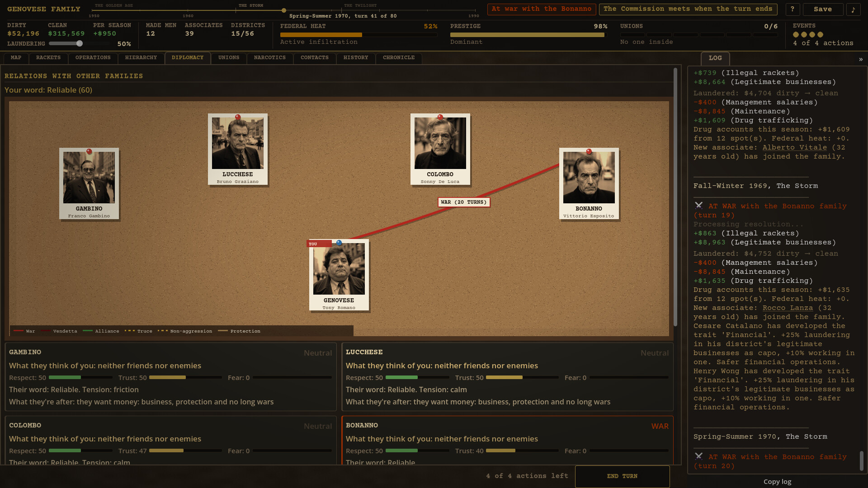The width and height of the screenshot is (868, 488).
Task: Open the Gambino relations panel
Action: click(x=170, y=377)
